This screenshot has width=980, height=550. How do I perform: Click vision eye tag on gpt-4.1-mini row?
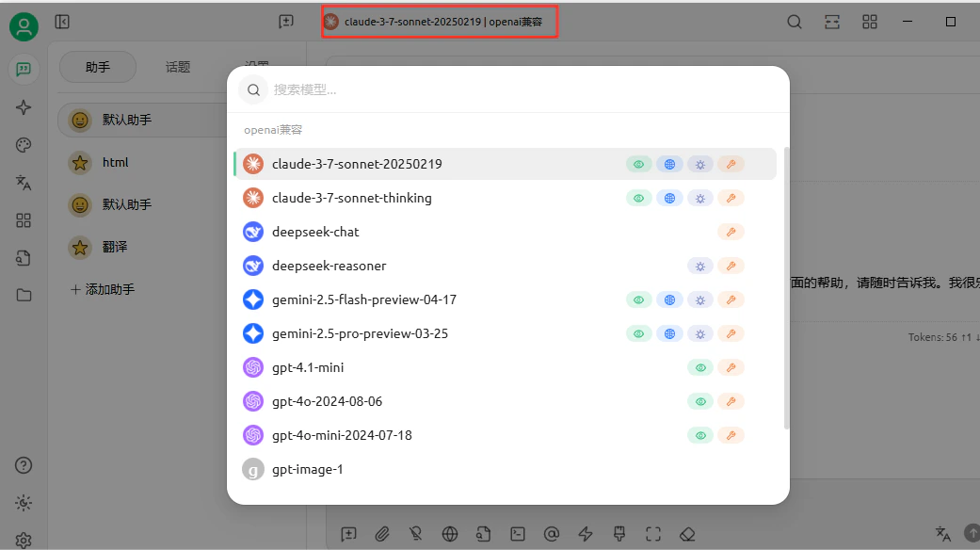click(x=700, y=367)
